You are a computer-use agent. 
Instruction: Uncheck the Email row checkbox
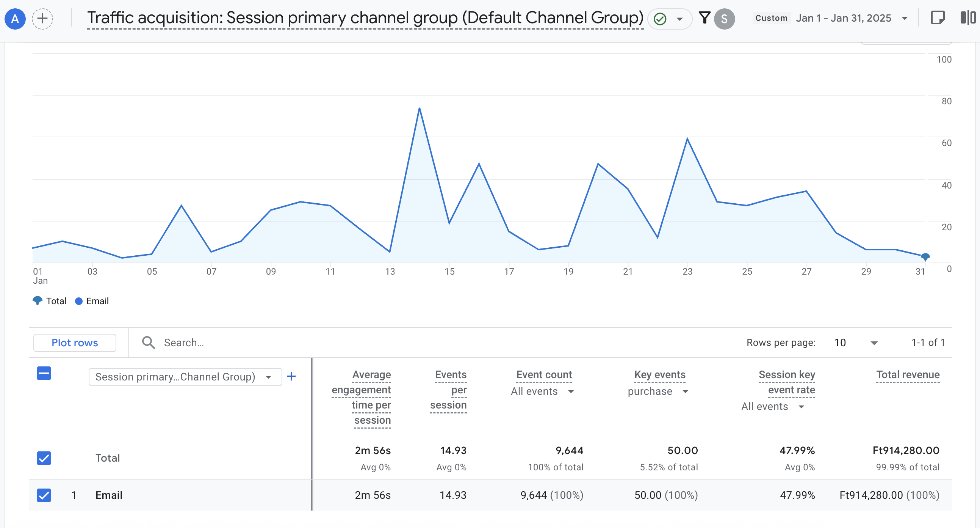(x=44, y=495)
